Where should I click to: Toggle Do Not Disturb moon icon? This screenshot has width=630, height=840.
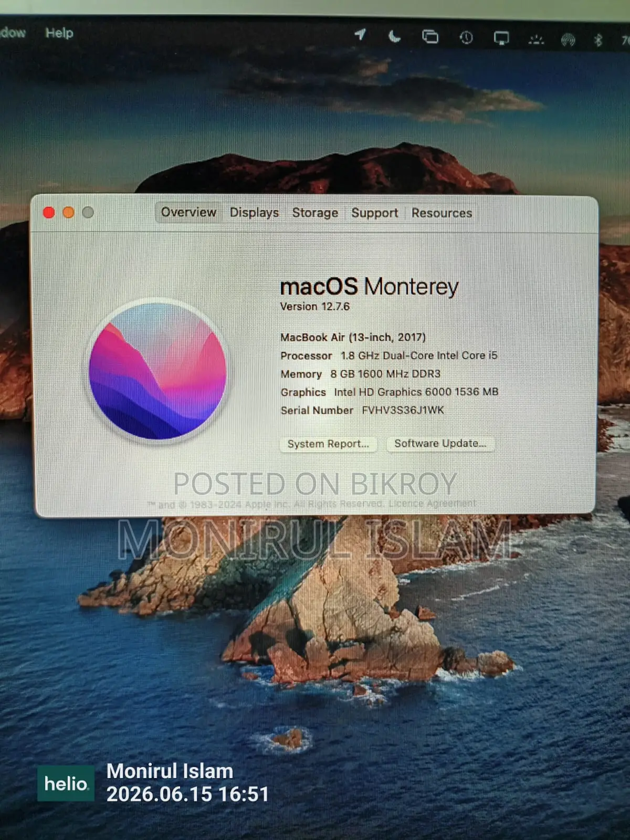click(394, 36)
